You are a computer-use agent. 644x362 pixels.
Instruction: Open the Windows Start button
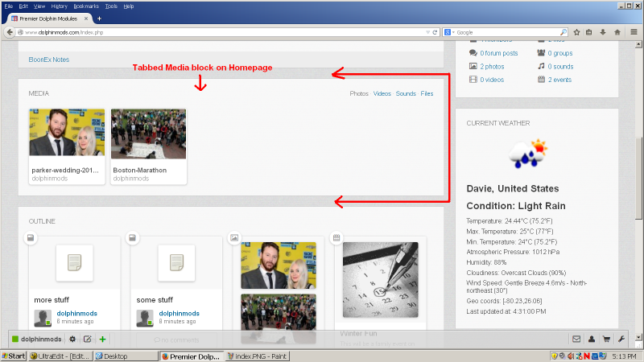click(14, 356)
